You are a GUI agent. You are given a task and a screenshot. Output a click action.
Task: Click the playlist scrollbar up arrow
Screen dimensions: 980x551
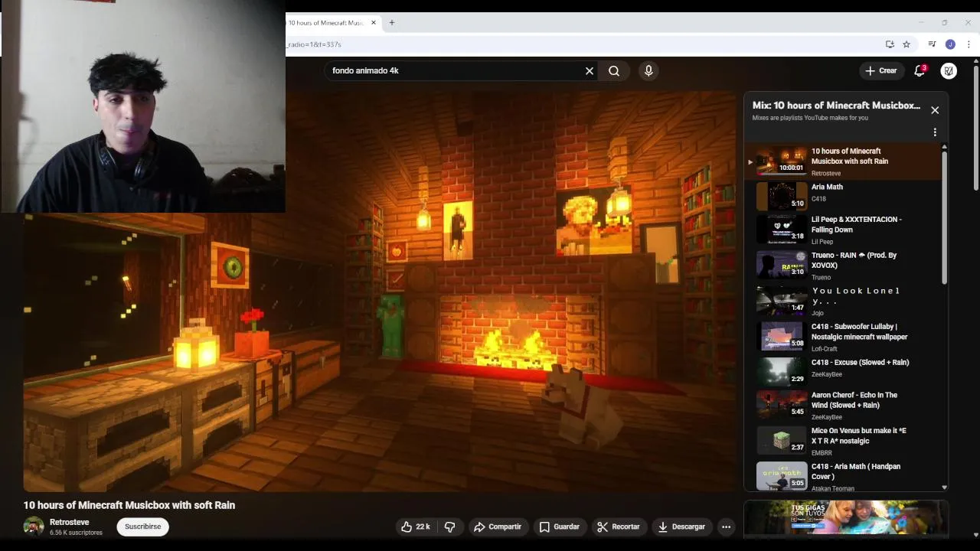click(x=944, y=147)
